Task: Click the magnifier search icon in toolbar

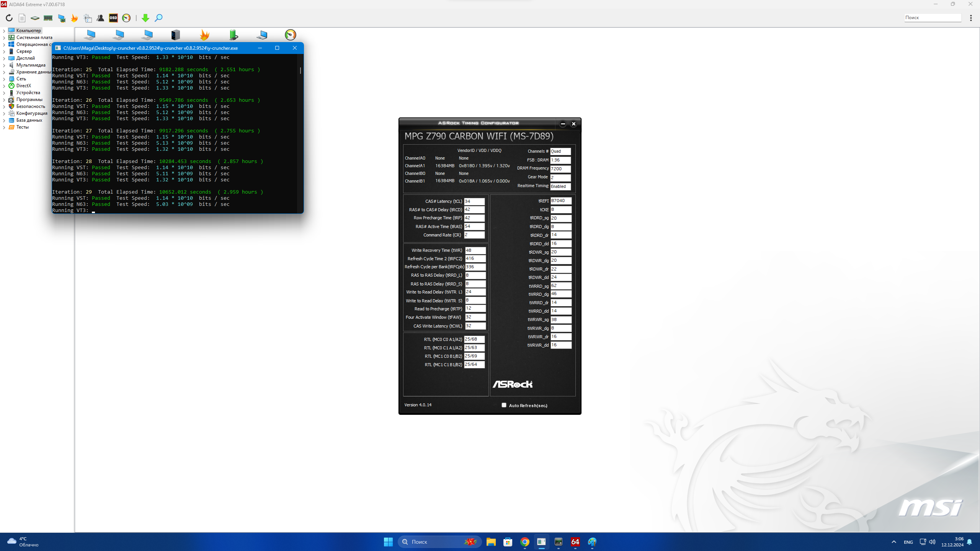Action: tap(158, 18)
